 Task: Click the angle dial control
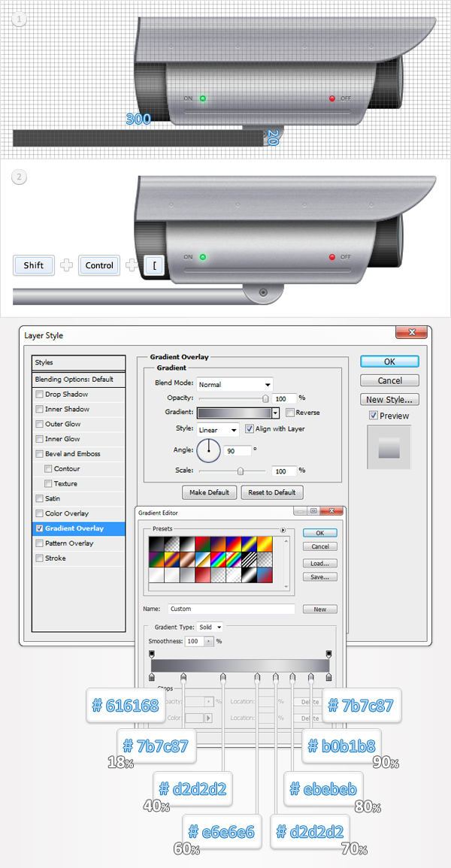coord(208,451)
